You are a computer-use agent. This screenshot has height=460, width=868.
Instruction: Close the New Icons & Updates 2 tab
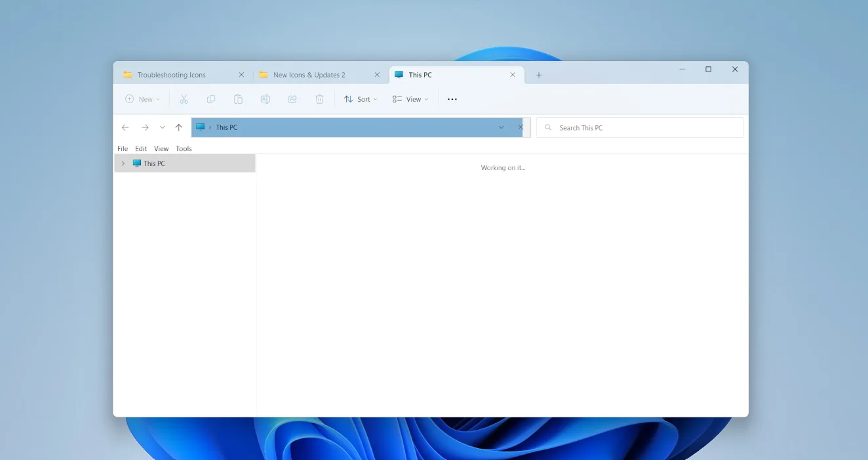pos(377,75)
